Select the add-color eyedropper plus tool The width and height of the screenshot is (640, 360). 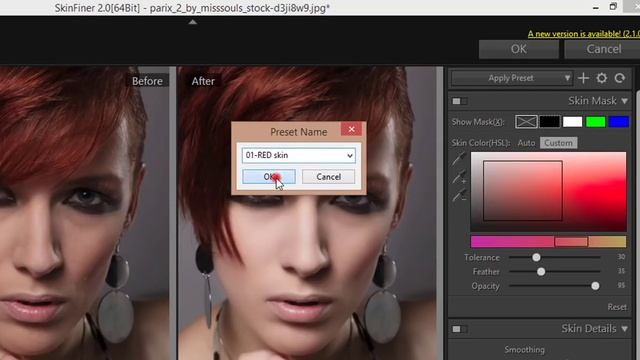pos(459,178)
